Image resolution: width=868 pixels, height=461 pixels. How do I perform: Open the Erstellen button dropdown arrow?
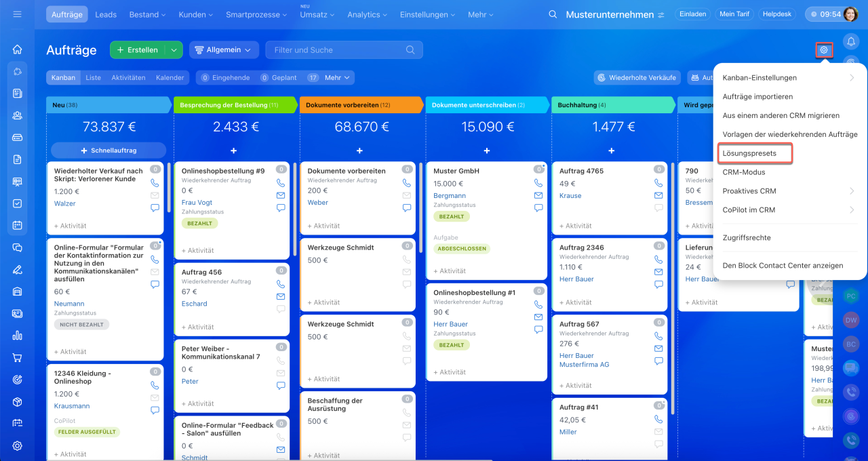coord(174,49)
